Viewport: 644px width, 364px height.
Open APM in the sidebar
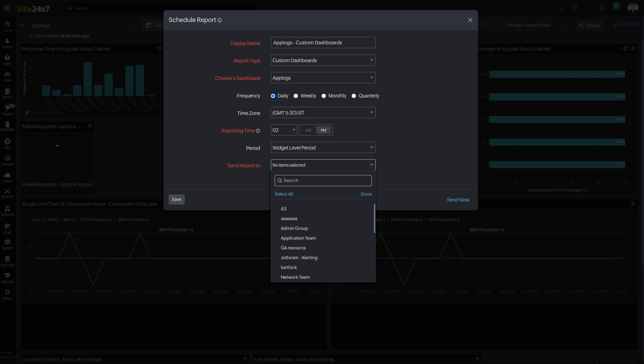click(x=7, y=77)
